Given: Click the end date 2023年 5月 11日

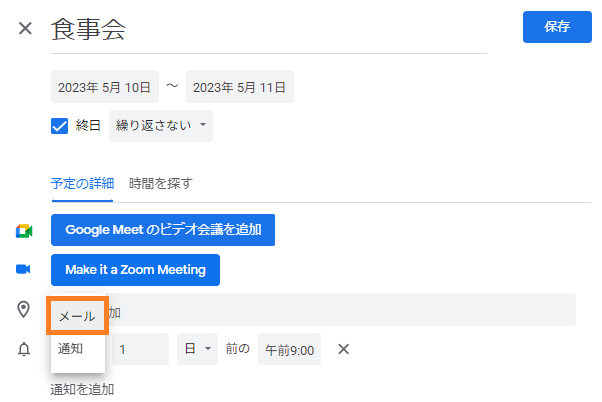Looking at the screenshot, I should click(x=240, y=87).
